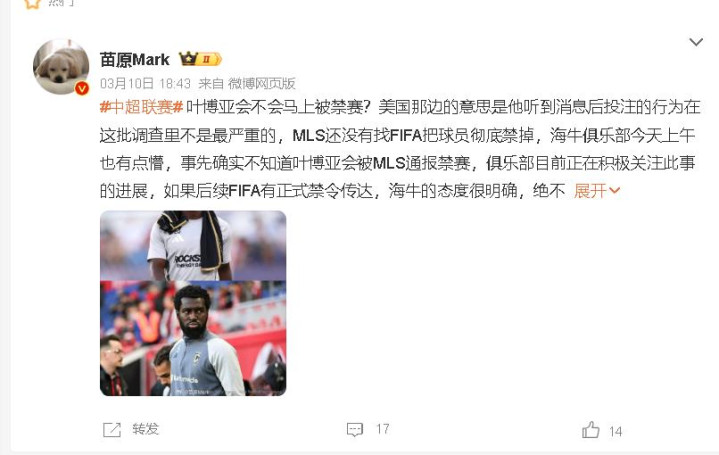Click the like count 14
The width and height of the screenshot is (719, 455).
(x=615, y=432)
